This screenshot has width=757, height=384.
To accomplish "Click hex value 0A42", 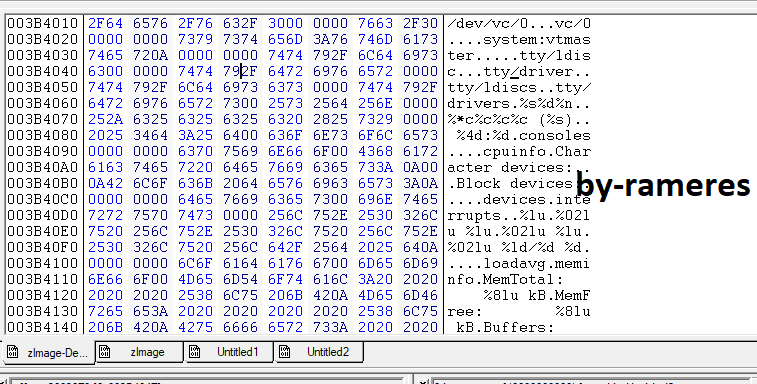I will point(105,183).
